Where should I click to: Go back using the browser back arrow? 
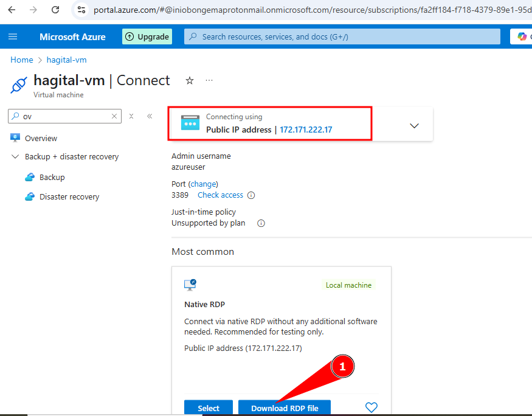tap(12, 10)
